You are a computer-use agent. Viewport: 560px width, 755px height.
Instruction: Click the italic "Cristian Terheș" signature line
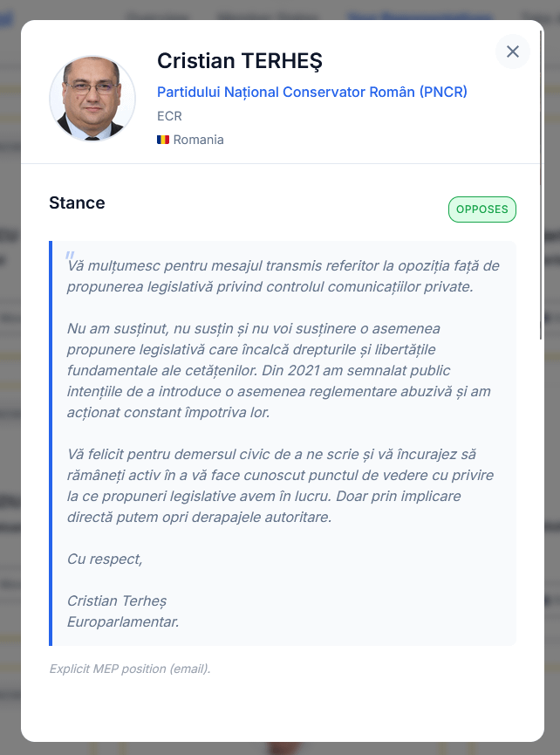pyautogui.click(x=117, y=601)
